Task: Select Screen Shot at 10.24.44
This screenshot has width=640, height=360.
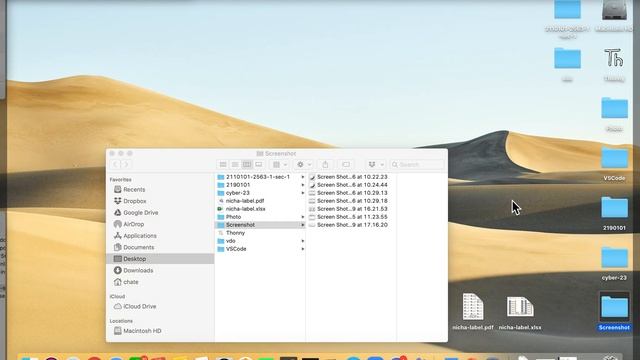Action: tap(351, 185)
